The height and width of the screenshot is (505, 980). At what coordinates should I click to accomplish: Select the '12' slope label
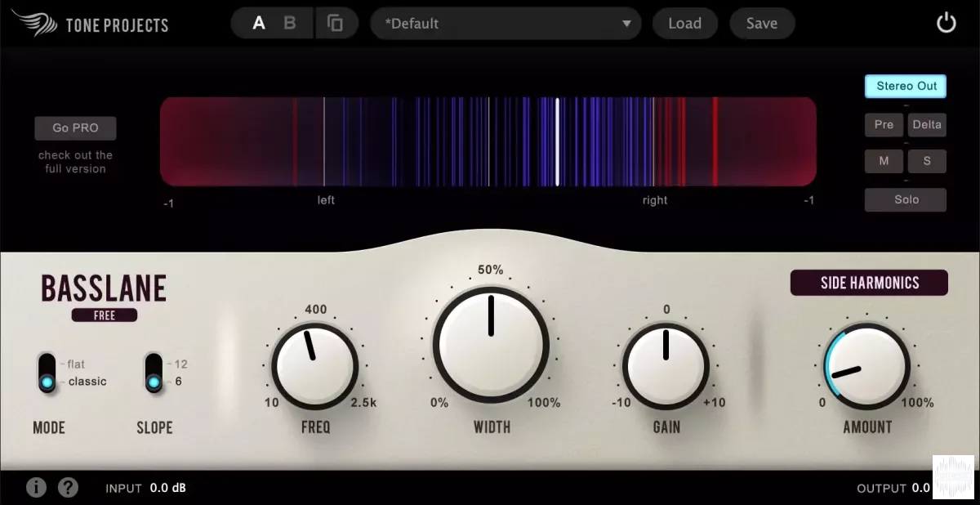pos(181,364)
